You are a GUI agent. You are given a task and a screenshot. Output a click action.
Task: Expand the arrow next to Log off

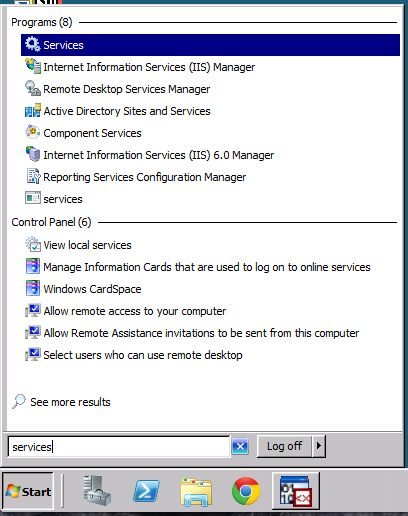pos(319,446)
